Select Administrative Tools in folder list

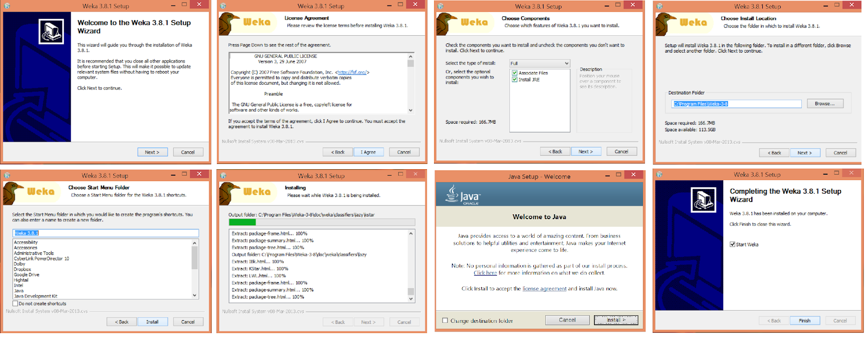pyautogui.click(x=34, y=253)
